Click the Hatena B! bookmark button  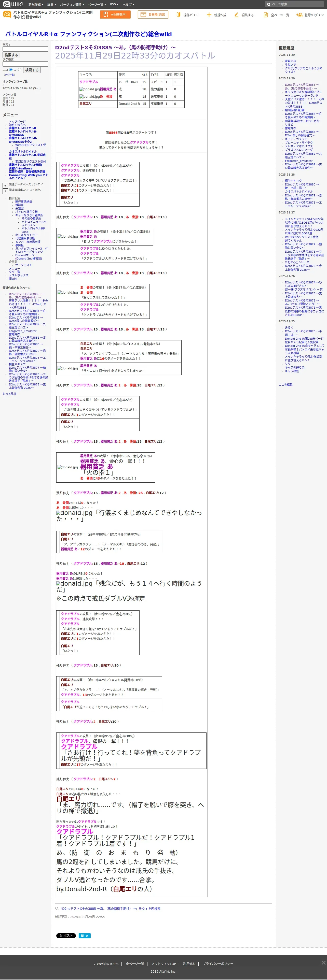(85, 935)
